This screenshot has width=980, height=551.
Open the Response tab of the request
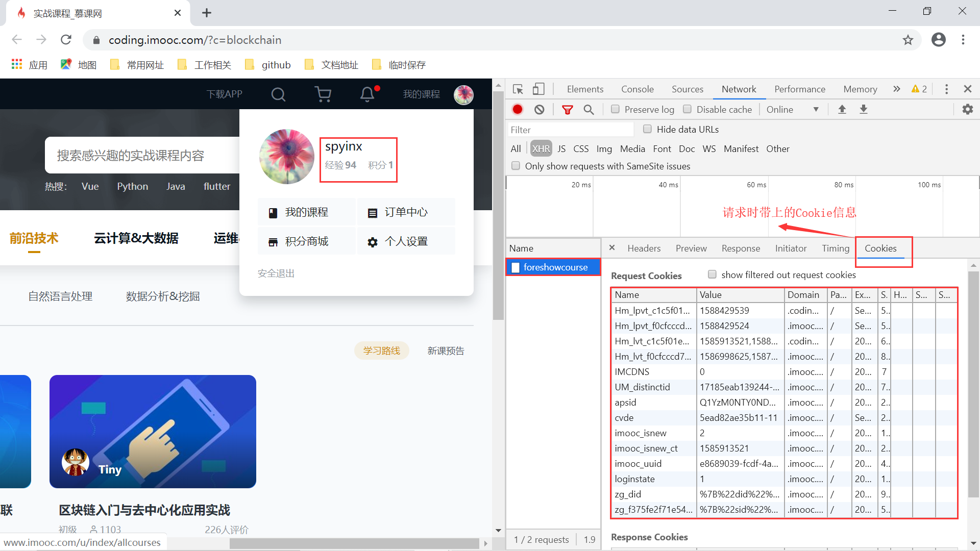741,248
